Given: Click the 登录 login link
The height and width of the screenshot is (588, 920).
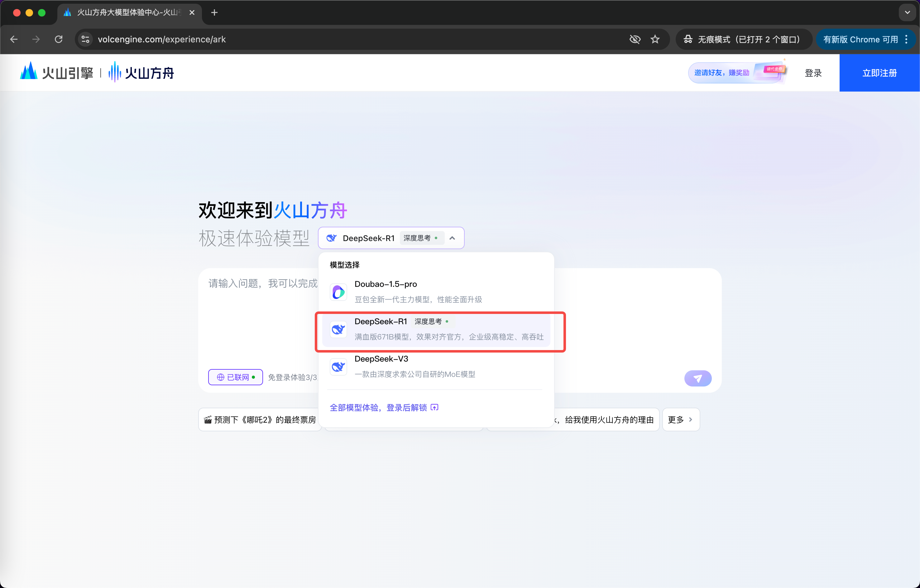Looking at the screenshot, I should pos(813,73).
